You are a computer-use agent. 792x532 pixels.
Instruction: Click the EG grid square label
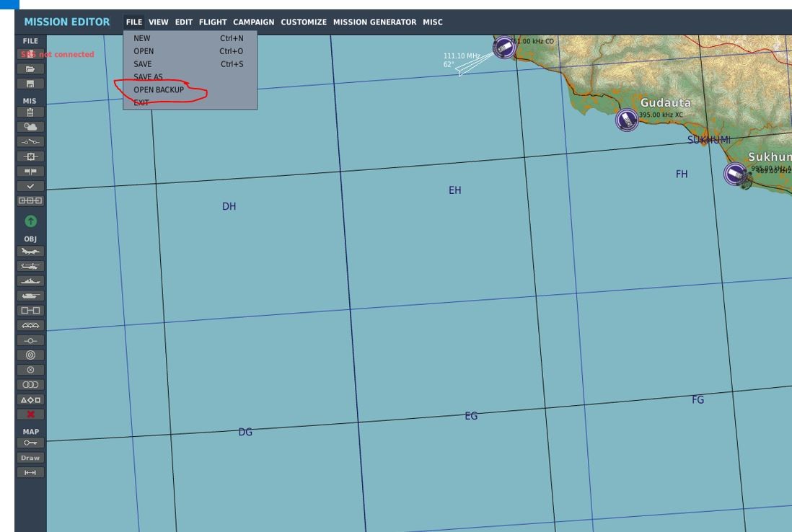click(x=471, y=416)
